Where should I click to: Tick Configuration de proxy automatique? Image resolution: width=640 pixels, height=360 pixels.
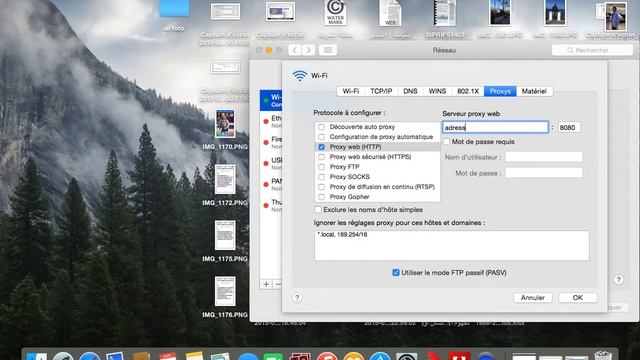321,137
